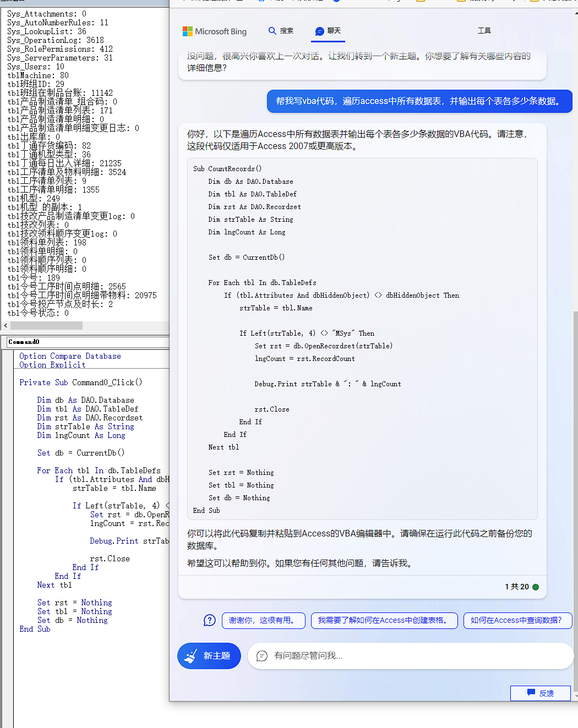This screenshot has width=578, height=728.
Task: Start a new chat with 新主题
Action: (x=209, y=656)
